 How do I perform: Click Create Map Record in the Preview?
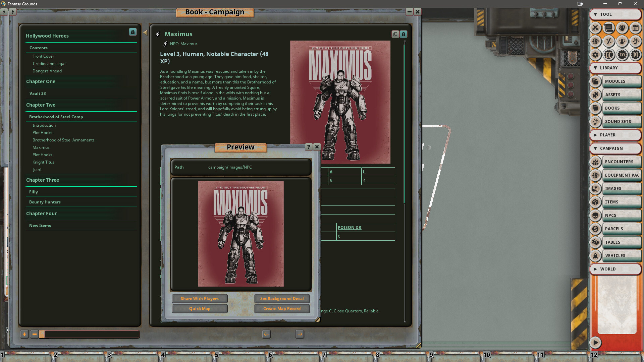click(x=282, y=308)
